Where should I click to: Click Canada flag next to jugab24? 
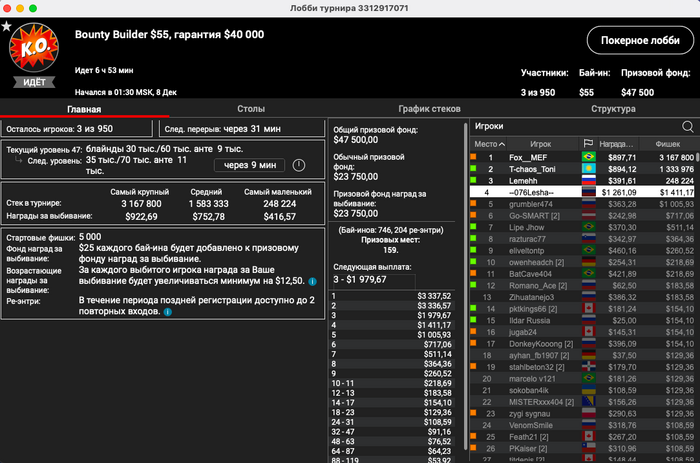(x=588, y=332)
